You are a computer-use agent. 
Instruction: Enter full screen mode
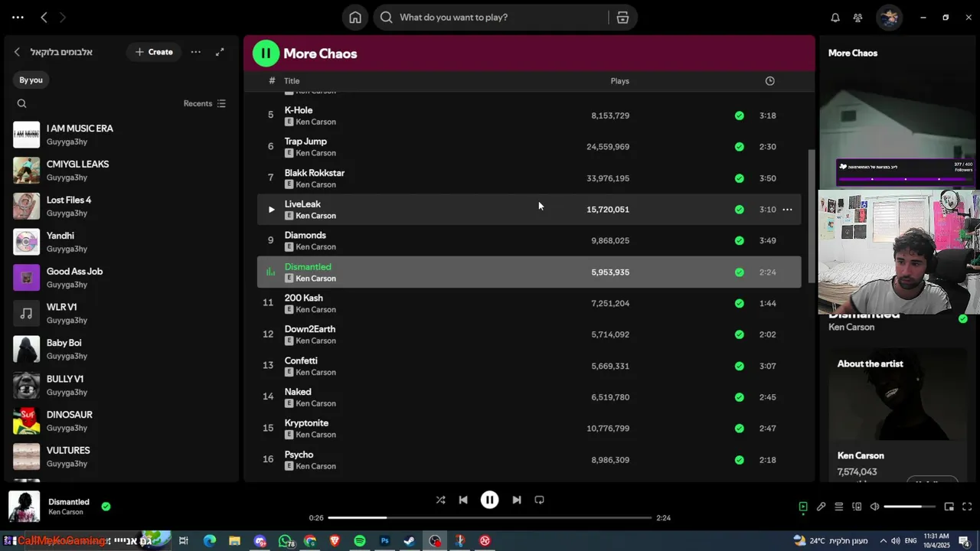(x=967, y=507)
